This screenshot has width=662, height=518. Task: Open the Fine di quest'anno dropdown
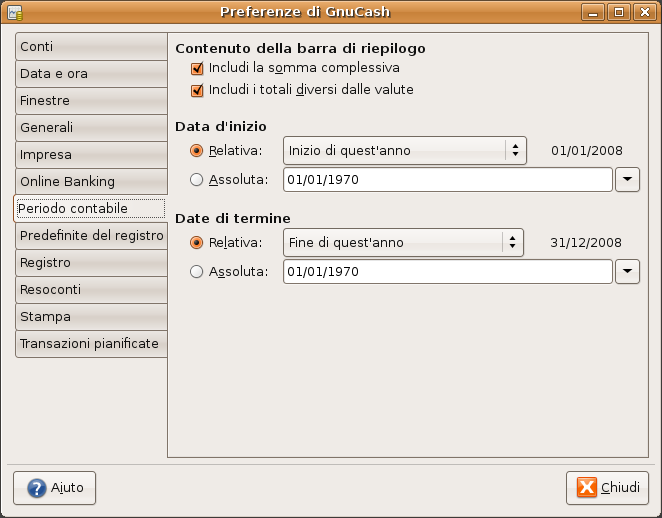pos(403,242)
